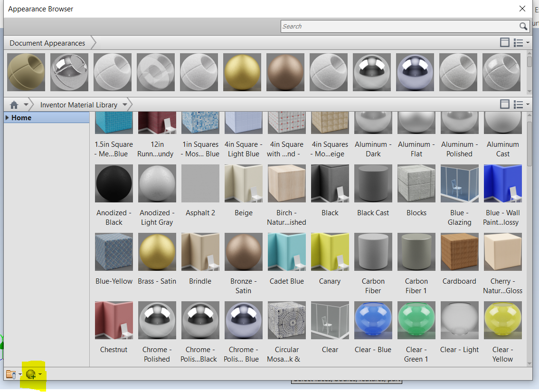Click the Document Appearances breadcrumb
This screenshot has width=539, height=392.
point(46,43)
